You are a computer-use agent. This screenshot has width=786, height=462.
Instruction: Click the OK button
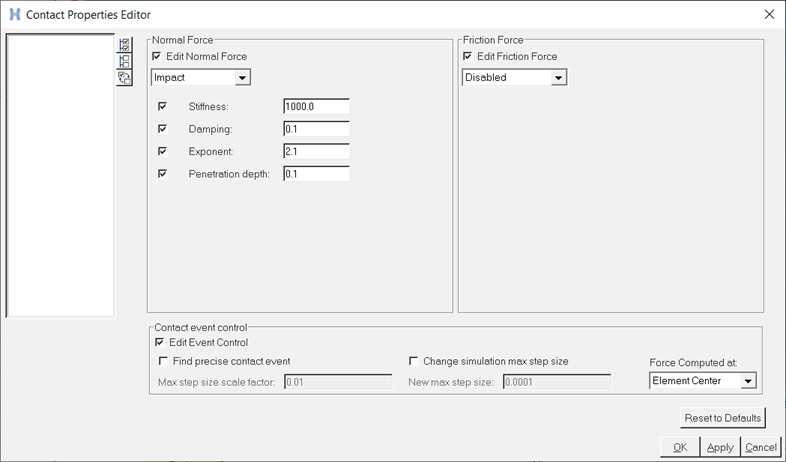pyautogui.click(x=680, y=447)
